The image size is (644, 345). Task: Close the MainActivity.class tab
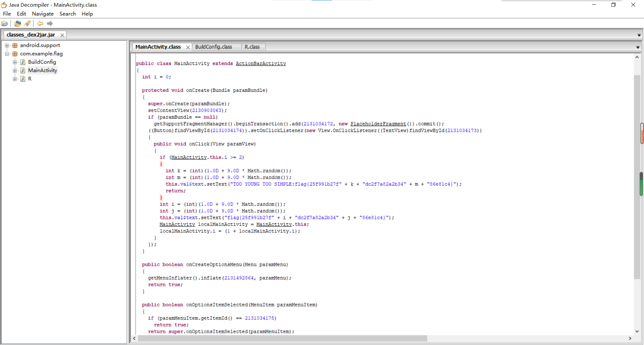(x=188, y=47)
